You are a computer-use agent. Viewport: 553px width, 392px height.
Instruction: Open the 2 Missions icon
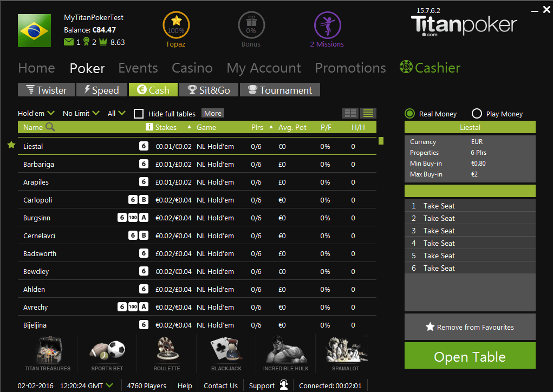pos(327,25)
